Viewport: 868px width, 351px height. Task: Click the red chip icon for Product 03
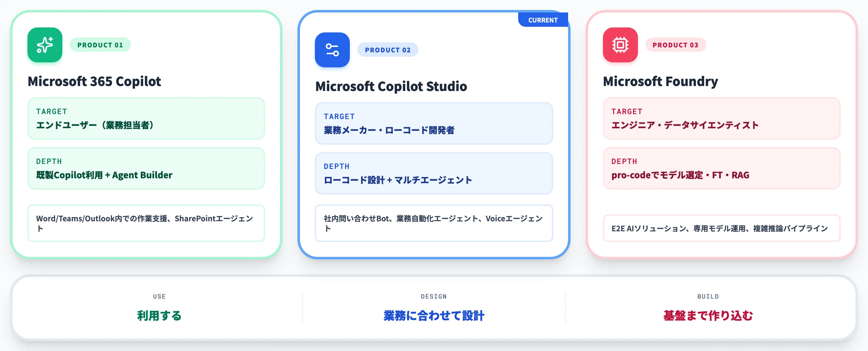(x=620, y=45)
